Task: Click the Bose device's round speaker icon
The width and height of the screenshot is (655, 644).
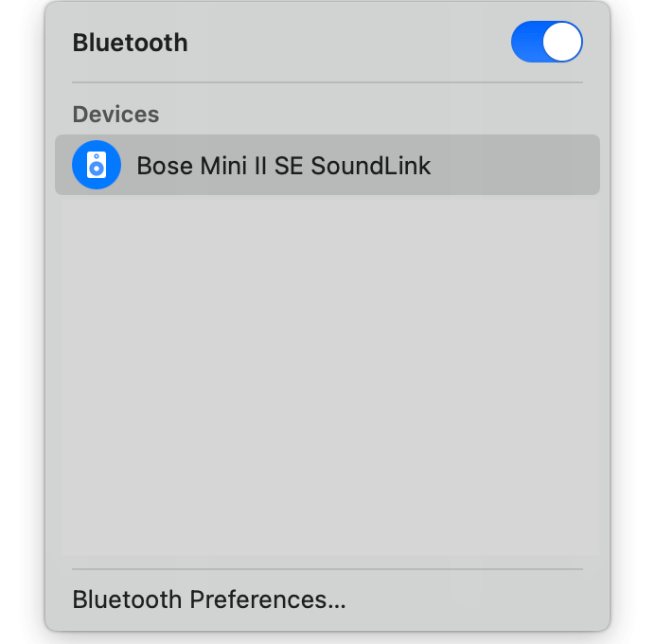Action: point(97,166)
